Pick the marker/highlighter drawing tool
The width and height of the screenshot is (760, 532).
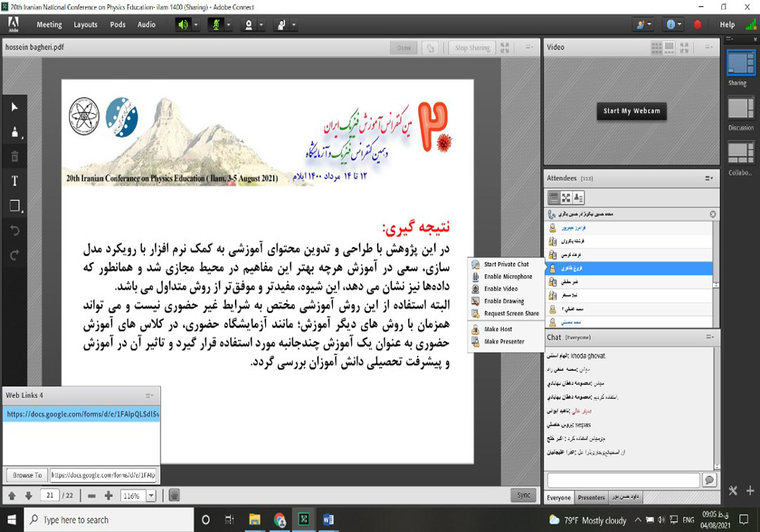click(x=14, y=132)
